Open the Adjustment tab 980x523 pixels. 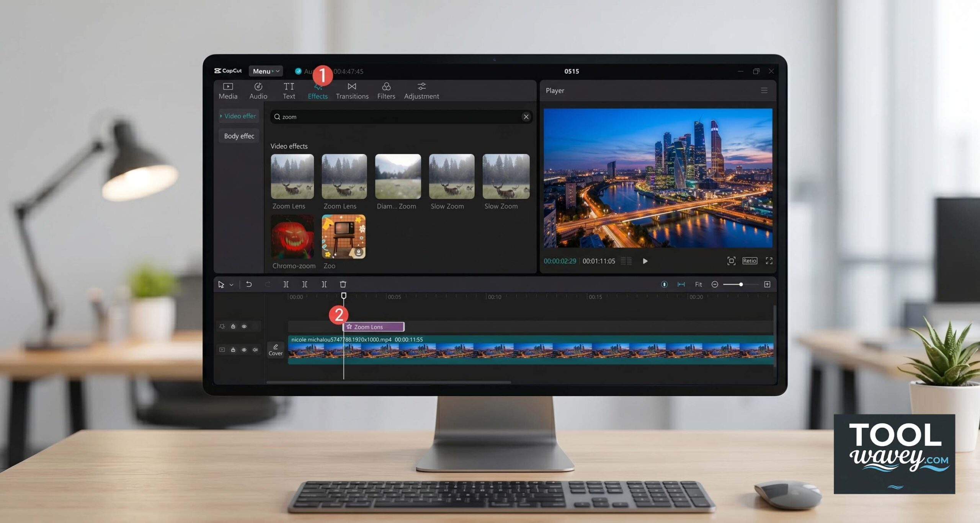(x=421, y=91)
